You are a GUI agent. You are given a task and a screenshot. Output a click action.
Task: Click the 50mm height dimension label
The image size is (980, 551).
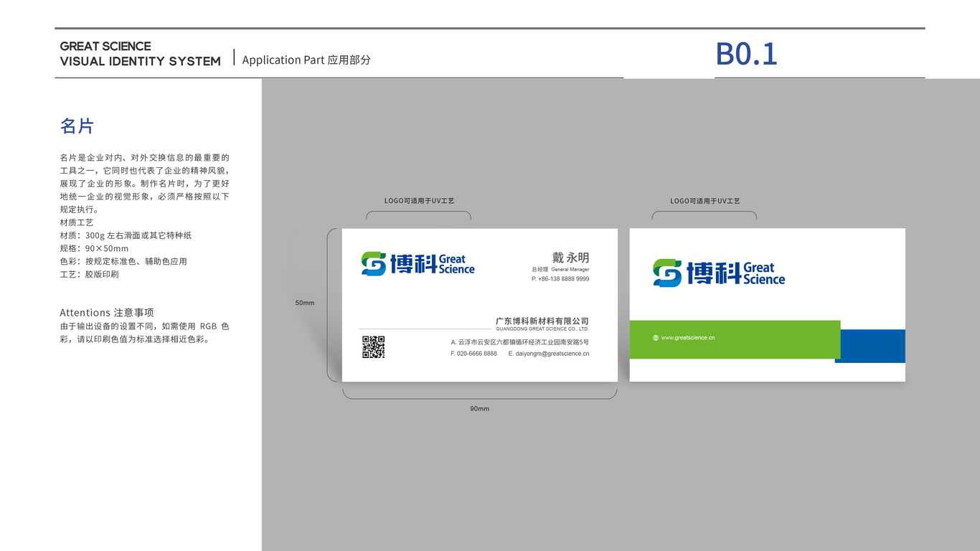(305, 303)
